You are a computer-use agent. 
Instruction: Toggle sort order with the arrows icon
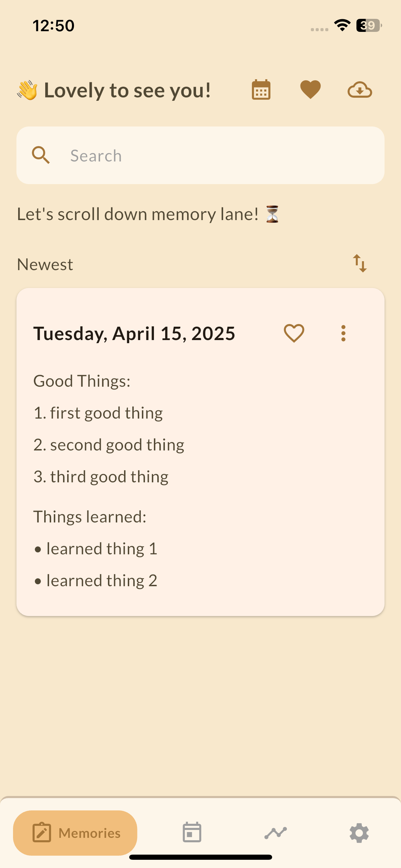(x=360, y=264)
